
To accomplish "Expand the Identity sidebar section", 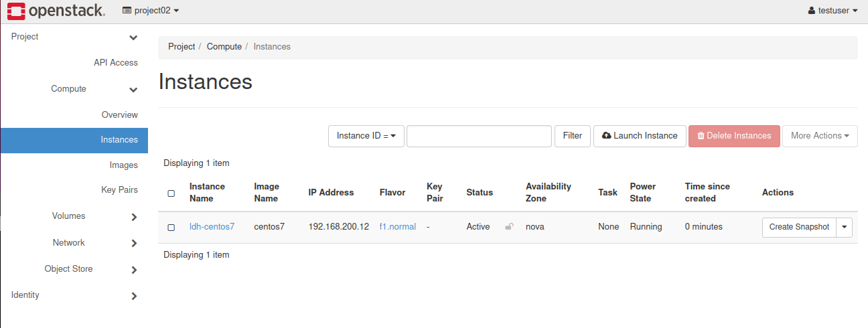I will [x=74, y=295].
